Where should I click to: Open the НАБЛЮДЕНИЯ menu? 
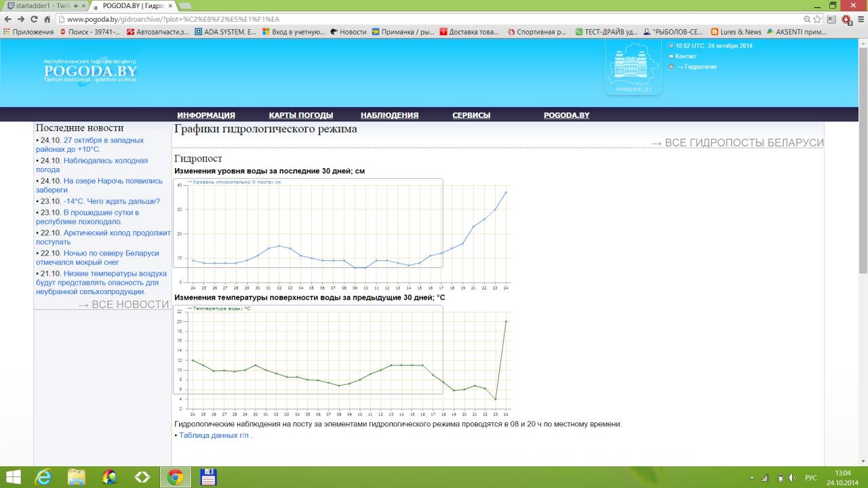(x=389, y=115)
